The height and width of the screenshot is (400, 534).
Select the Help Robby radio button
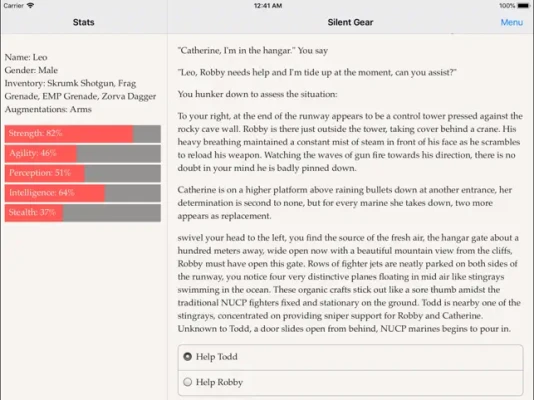[x=187, y=382]
